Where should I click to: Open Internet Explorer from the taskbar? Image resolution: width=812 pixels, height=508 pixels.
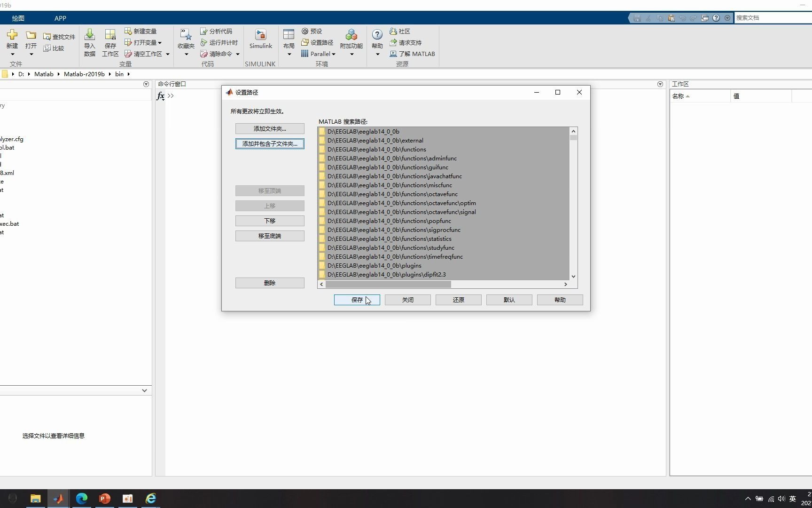click(150, 499)
